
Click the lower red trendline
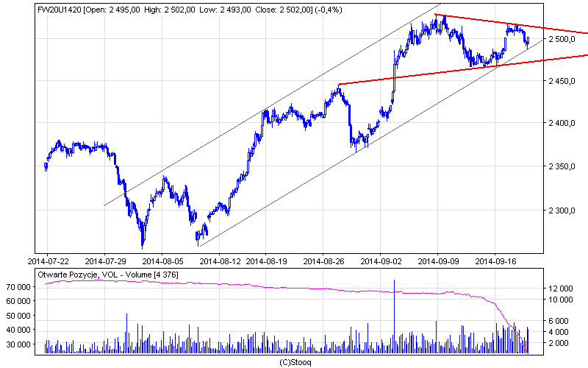coord(463,70)
